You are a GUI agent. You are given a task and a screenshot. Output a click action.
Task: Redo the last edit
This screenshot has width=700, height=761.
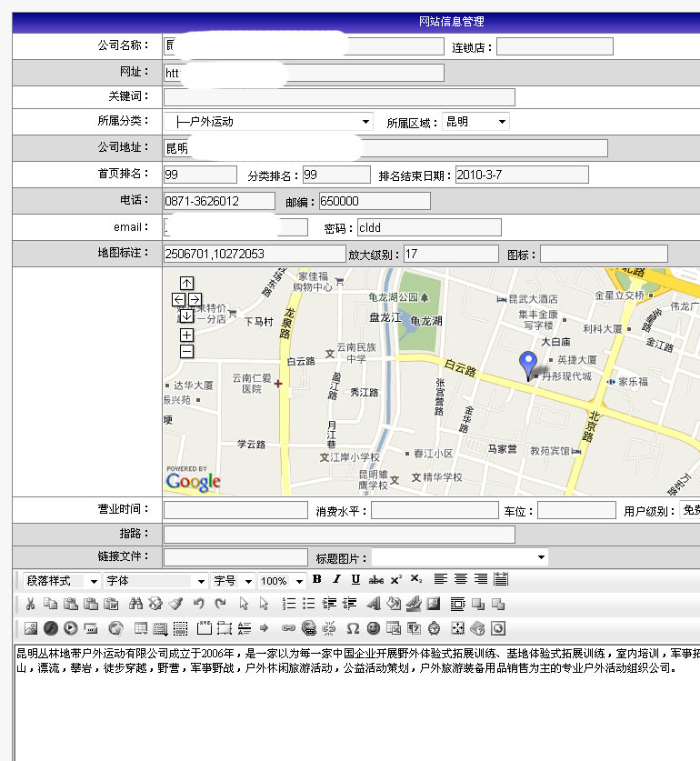click(220, 604)
